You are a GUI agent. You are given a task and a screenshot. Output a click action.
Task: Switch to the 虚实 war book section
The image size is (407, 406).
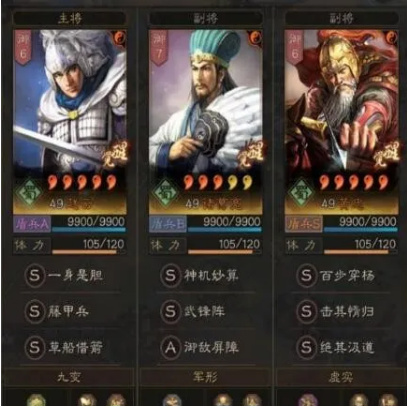tap(341, 377)
